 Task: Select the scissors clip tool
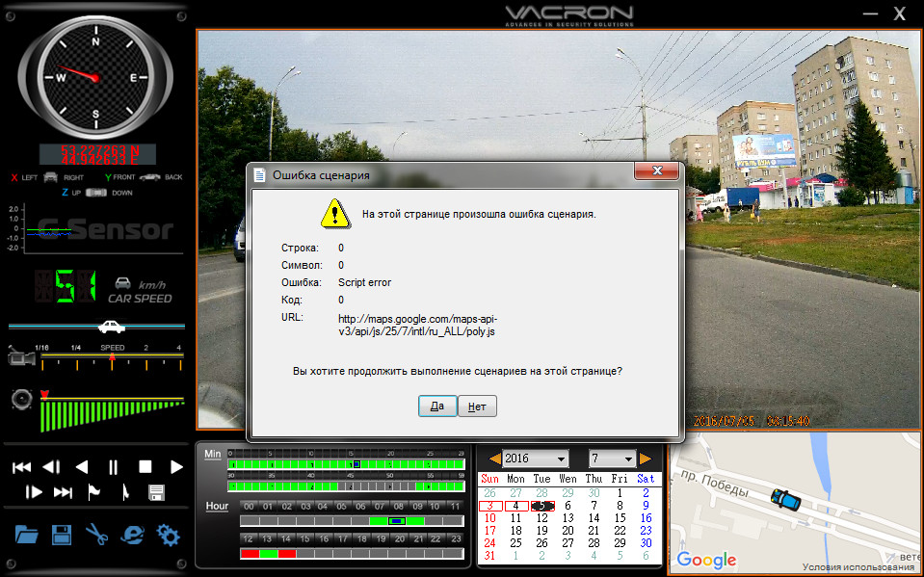click(x=96, y=535)
